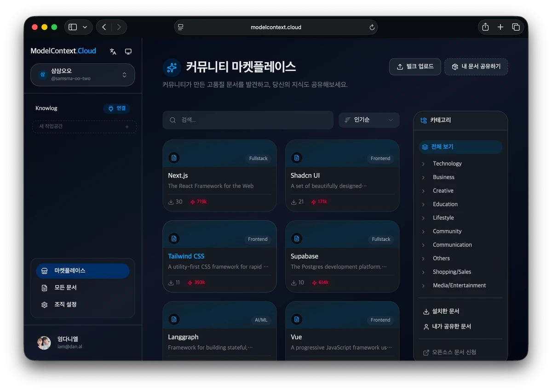
Task: Click the document icon on Langgraph card
Action: [x=174, y=319]
